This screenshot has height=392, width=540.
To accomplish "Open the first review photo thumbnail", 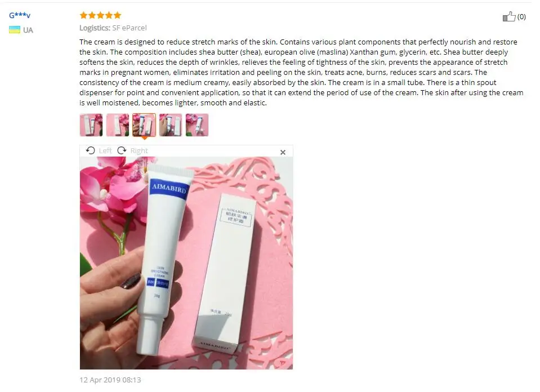I will (91, 124).
